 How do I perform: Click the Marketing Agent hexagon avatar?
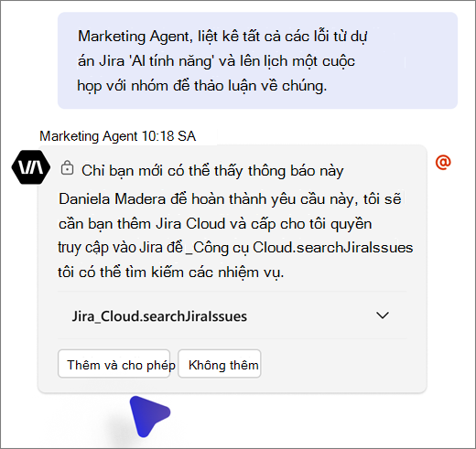pyautogui.click(x=31, y=167)
